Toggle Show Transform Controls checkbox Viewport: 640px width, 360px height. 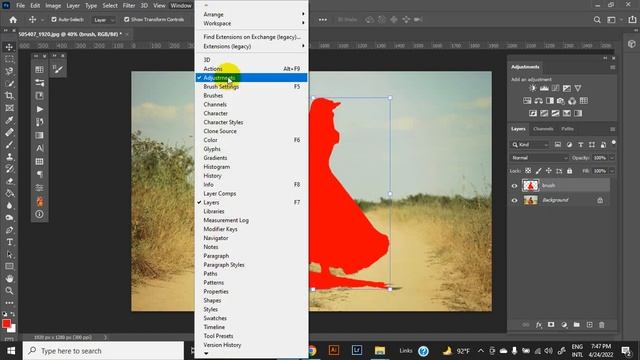coord(127,19)
